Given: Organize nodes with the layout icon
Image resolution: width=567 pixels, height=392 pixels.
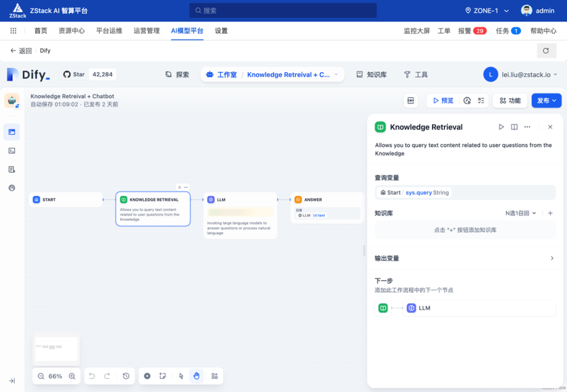Looking at the screenshot, I should coord(214,376).
